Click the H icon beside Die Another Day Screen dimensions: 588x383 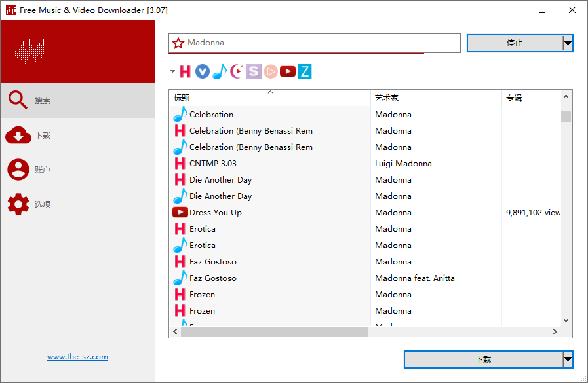(180, 179)
